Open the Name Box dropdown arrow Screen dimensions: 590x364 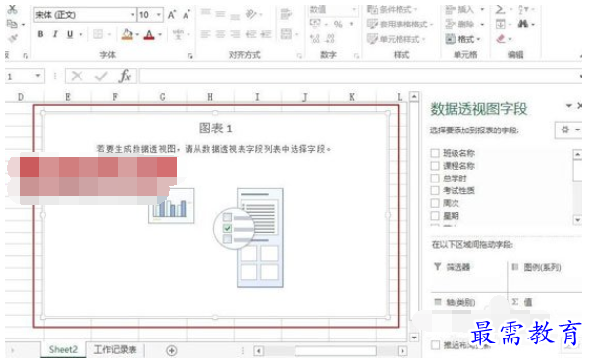pos(38,76)
